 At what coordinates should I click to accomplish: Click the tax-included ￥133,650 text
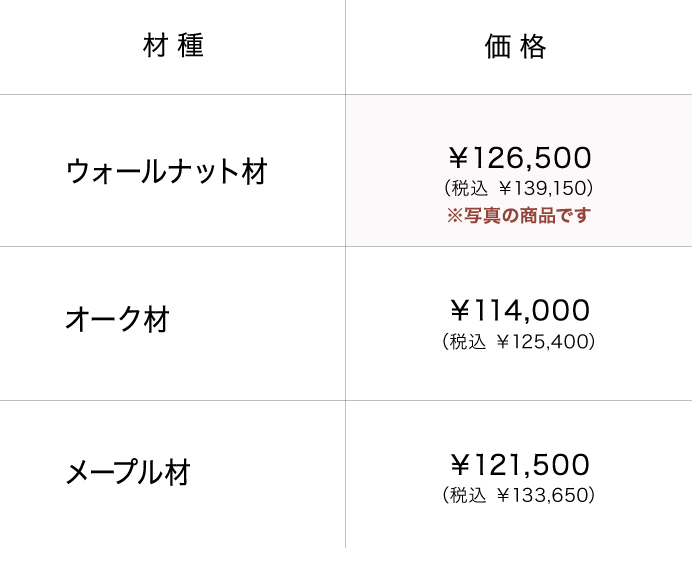518,495
